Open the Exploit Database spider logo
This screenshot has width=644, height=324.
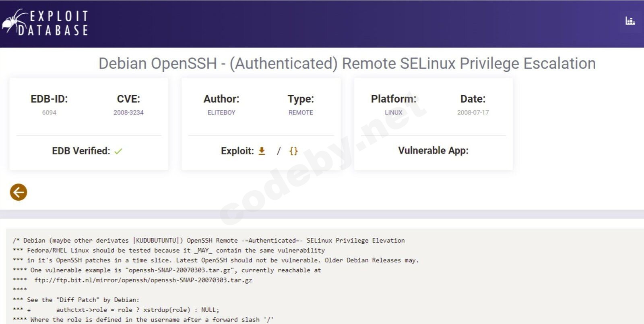[45, 23]
